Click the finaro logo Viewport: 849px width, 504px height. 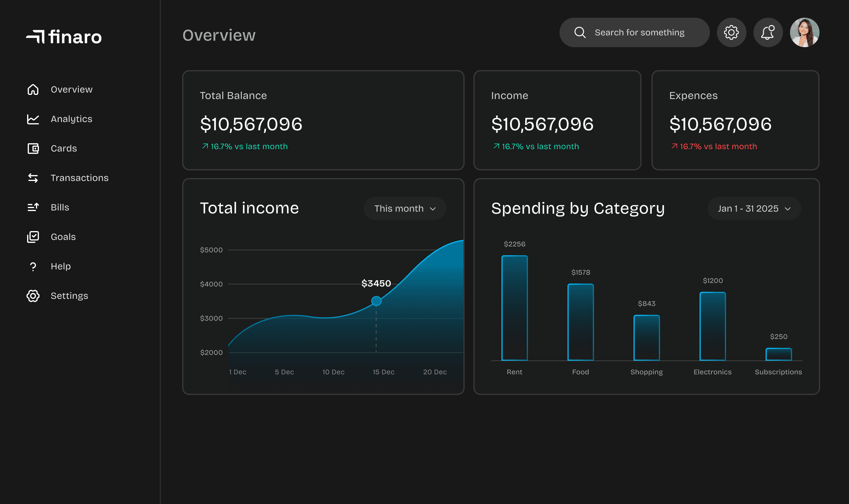coord(64,37)
